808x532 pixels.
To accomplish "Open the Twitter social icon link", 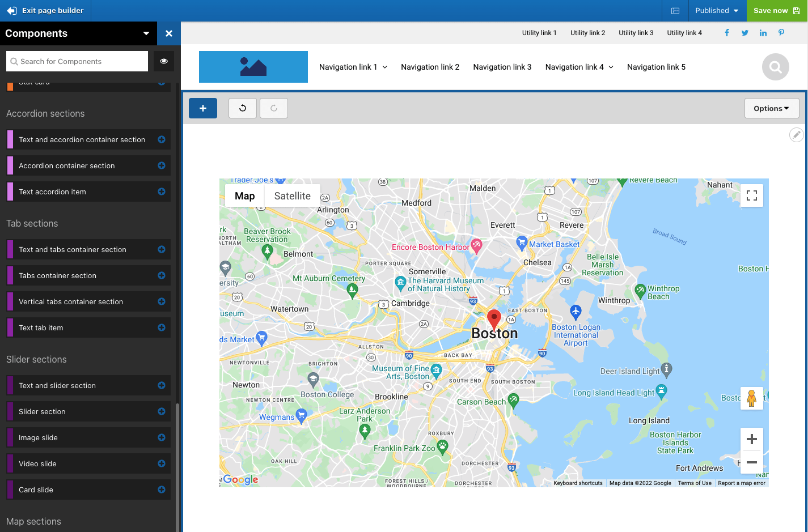I will coord(745,33).
